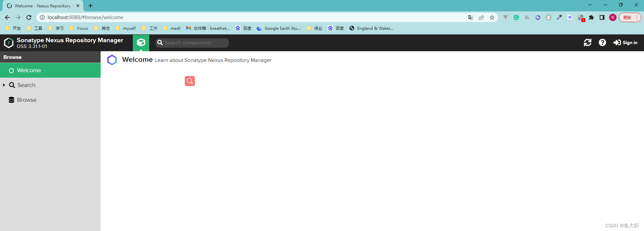Viewport: 644px width, 231px height.
Task: Click the red magnifier floating icon
Action: point(190,81)
